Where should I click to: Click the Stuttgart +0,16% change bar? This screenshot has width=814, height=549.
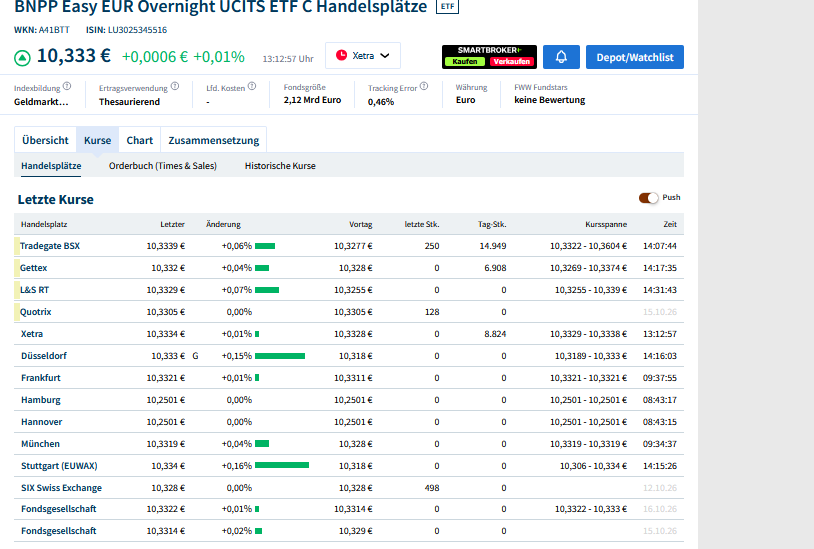pyautogui.click(x=282, y=465)
